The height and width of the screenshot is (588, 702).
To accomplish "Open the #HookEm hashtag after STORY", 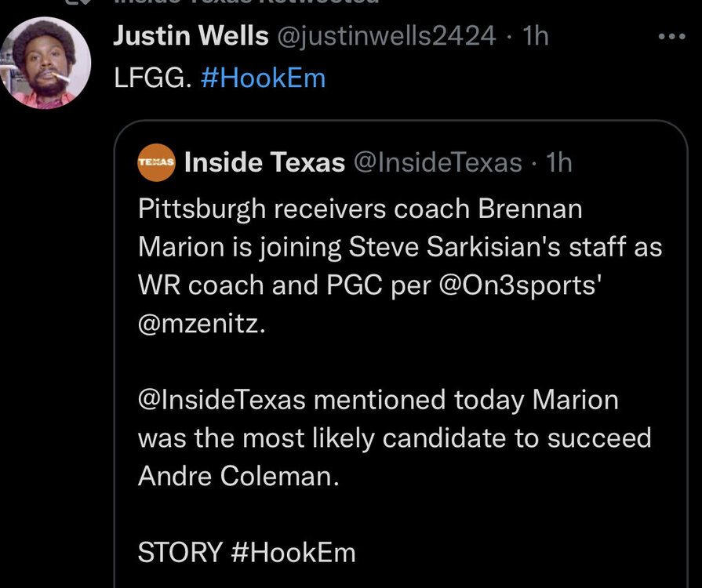I will pyautogui.click(x=294, y=552).
